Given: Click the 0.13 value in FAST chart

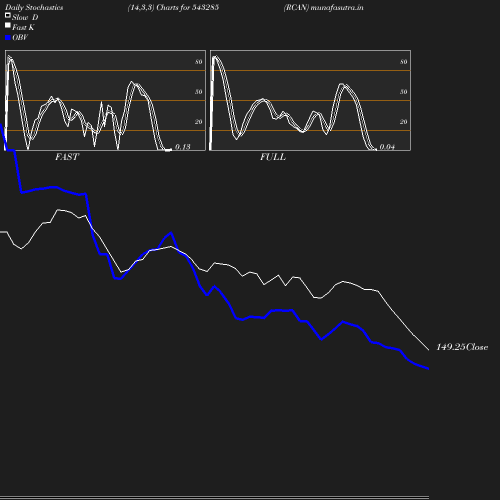Looking at the screenshot, I should pyautogui.click(x=183, y=147).
